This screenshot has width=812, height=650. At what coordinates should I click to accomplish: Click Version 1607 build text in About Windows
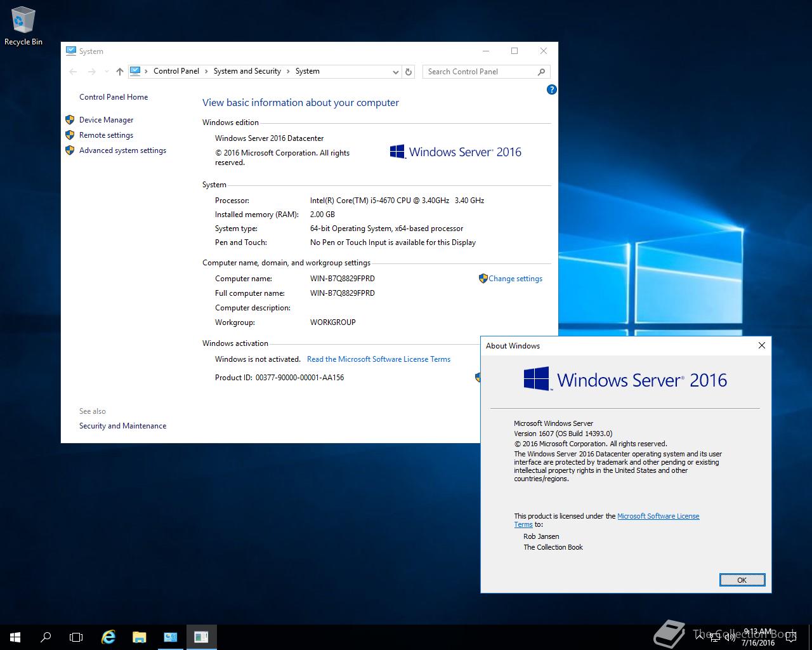click(563, 434)
